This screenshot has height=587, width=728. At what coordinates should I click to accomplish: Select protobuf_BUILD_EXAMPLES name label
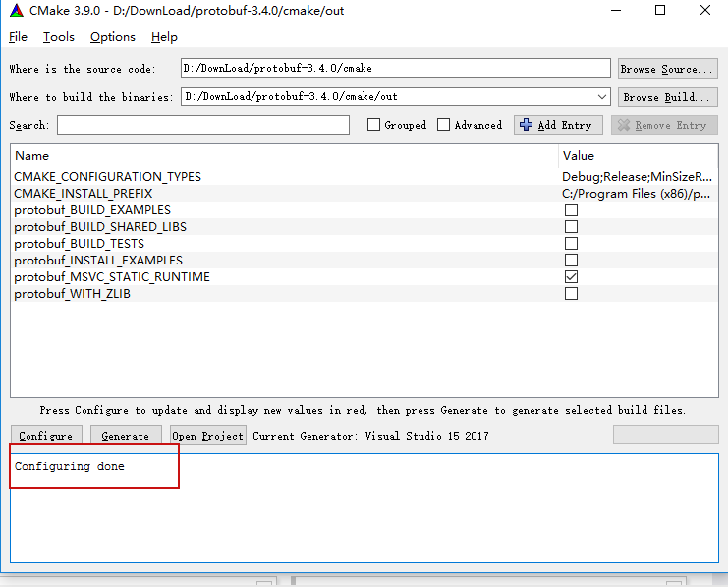92,210
